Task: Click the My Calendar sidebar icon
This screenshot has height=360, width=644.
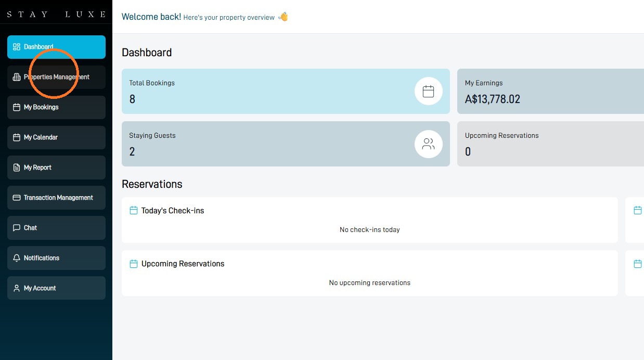Action: coord(17,137)
